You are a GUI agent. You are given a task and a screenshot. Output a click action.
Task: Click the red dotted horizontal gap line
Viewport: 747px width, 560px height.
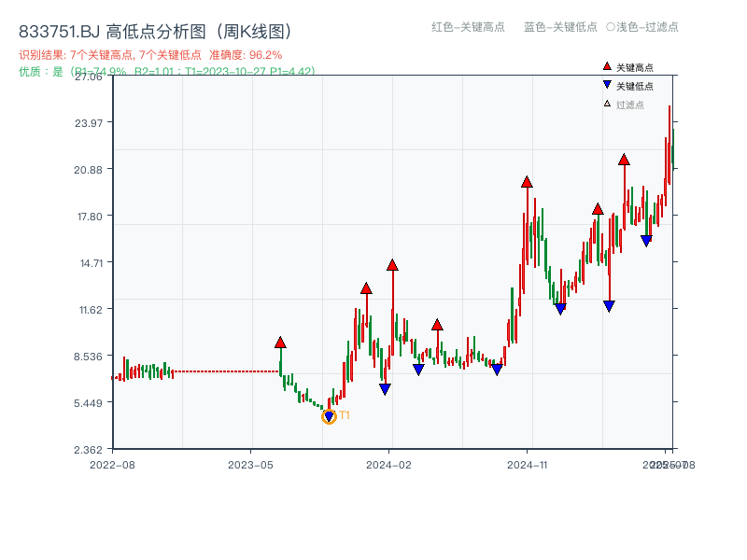coord(226,371)
